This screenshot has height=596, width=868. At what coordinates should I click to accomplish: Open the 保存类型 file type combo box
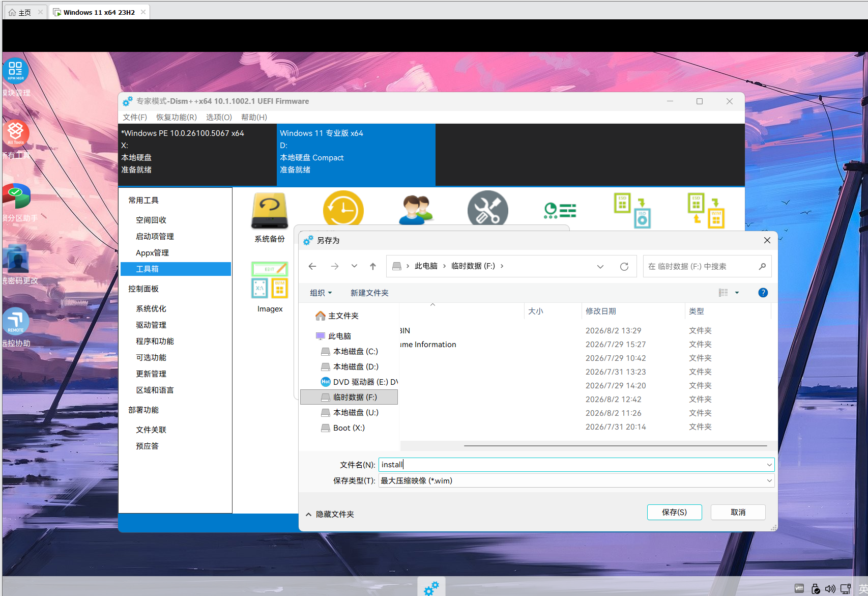click(576, 480)
